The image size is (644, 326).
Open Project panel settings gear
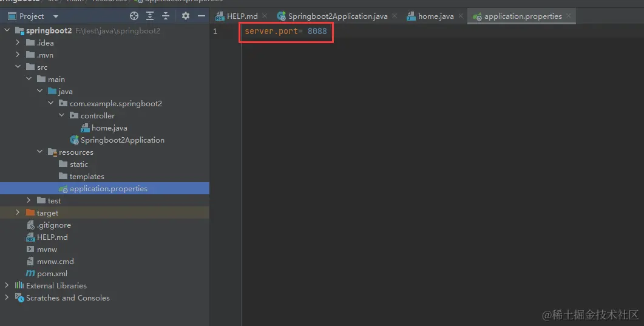click(186, 16)
